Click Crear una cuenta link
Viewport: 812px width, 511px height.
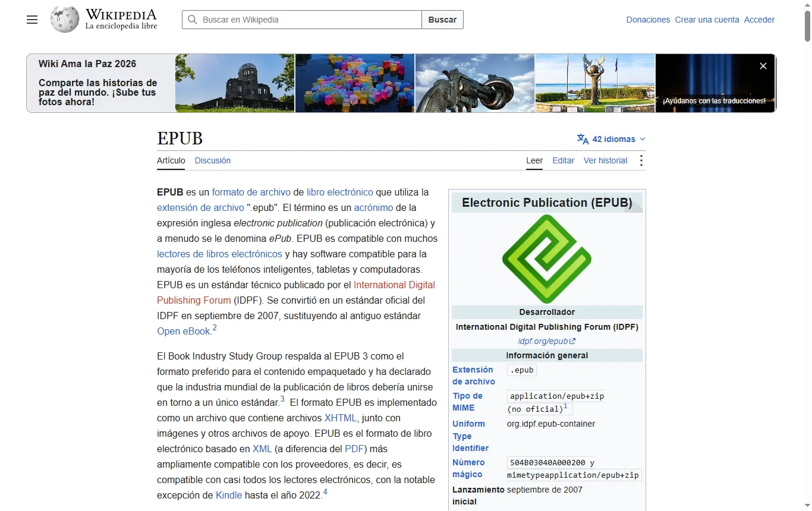pos(707,20)
